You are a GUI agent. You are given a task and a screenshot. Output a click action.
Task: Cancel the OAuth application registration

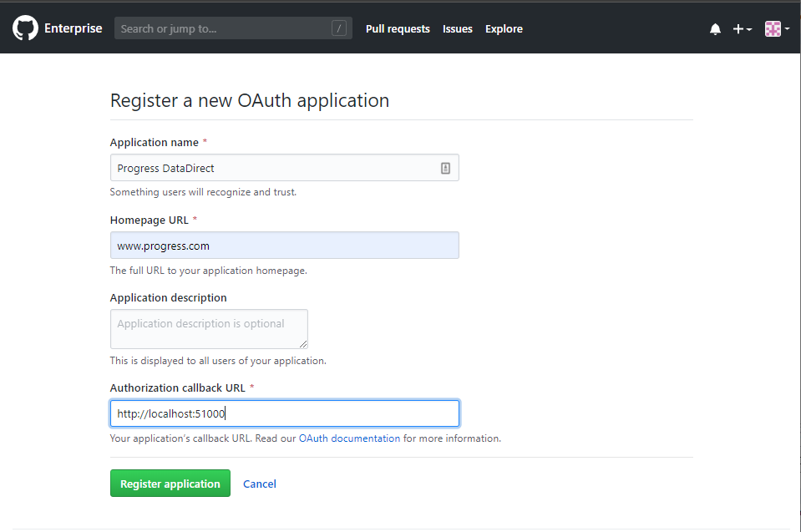[260, 484]
